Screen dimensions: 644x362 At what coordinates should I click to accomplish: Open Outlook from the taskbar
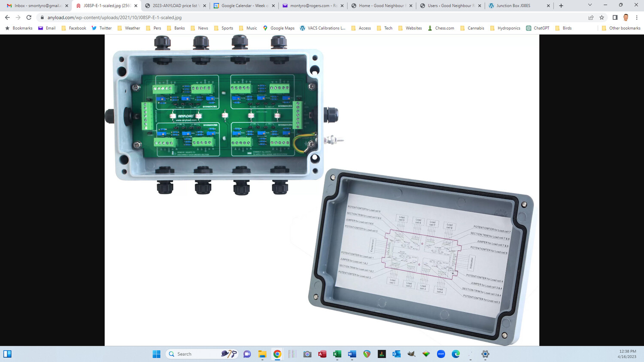click(395, 353)
